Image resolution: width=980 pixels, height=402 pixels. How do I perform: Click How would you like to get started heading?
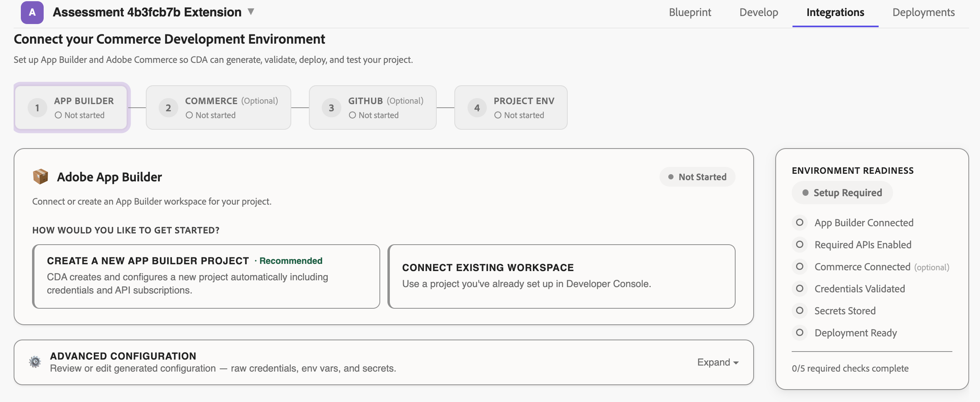pyautogui.click(x=126, y=230)
